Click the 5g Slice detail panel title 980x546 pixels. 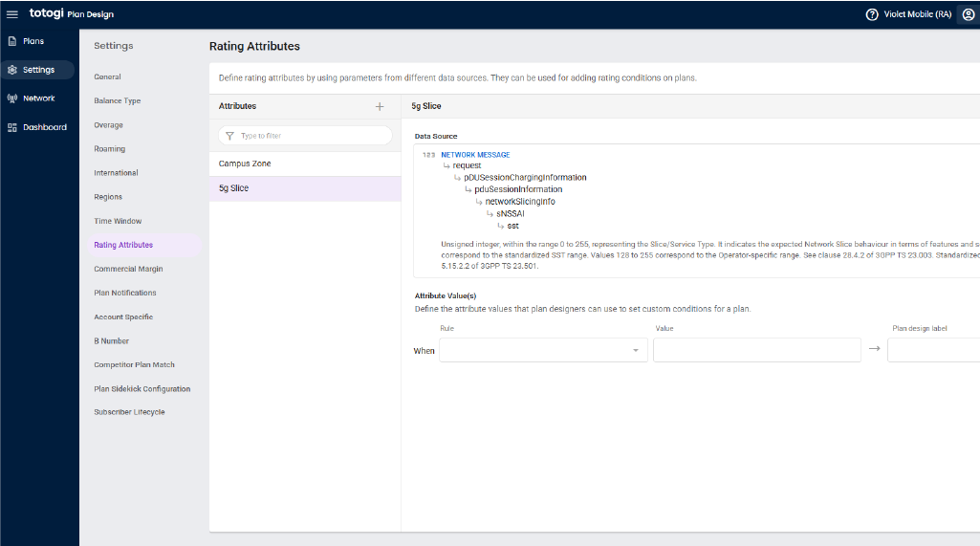(426, 106)
